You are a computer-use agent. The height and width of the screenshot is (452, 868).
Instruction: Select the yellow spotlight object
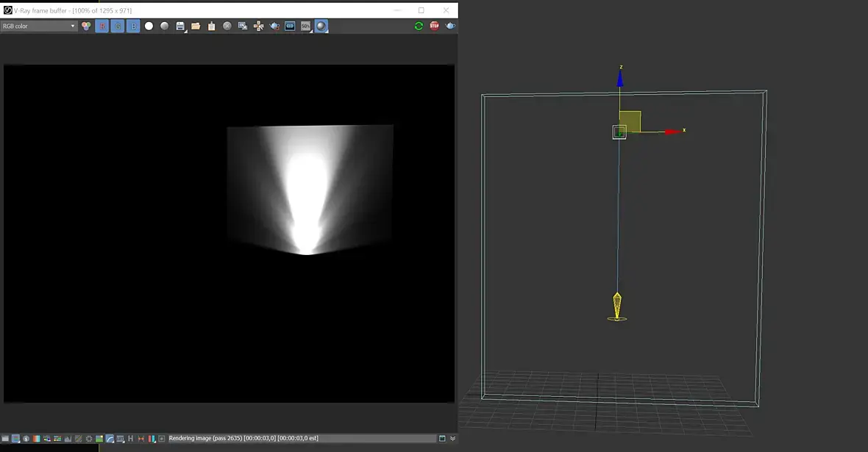(617, 306)
